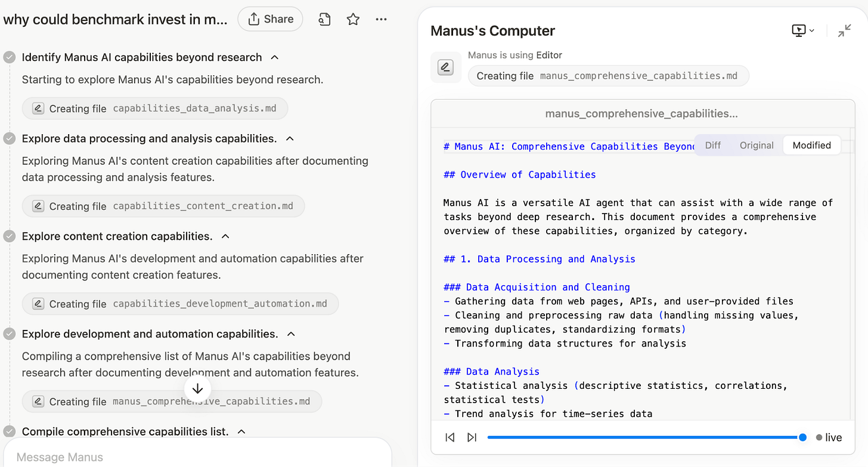
Task: Collapse 'Identify Manus AI capabilities beyond research' step
Action: click(x=275, y=57)
